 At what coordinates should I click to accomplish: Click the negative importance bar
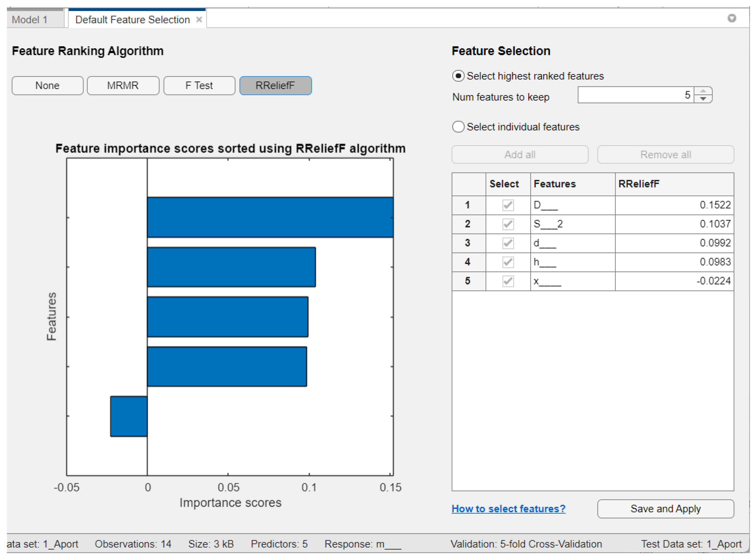[129, 416]
